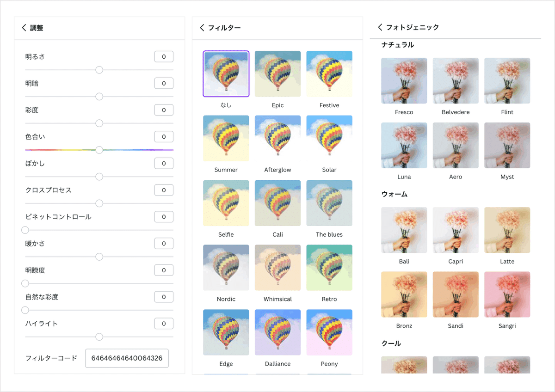Apply the Edge filter
555x392 pixels.
pyautogui.click(x=226, y=332)
